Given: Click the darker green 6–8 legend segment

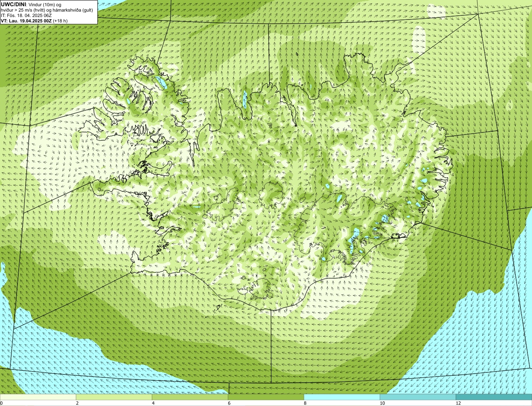Looking at the screenshot, I should 266,397.
